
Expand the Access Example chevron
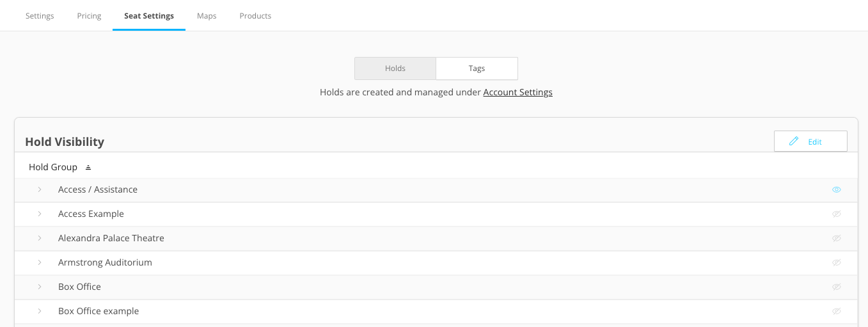click(40, 214)
